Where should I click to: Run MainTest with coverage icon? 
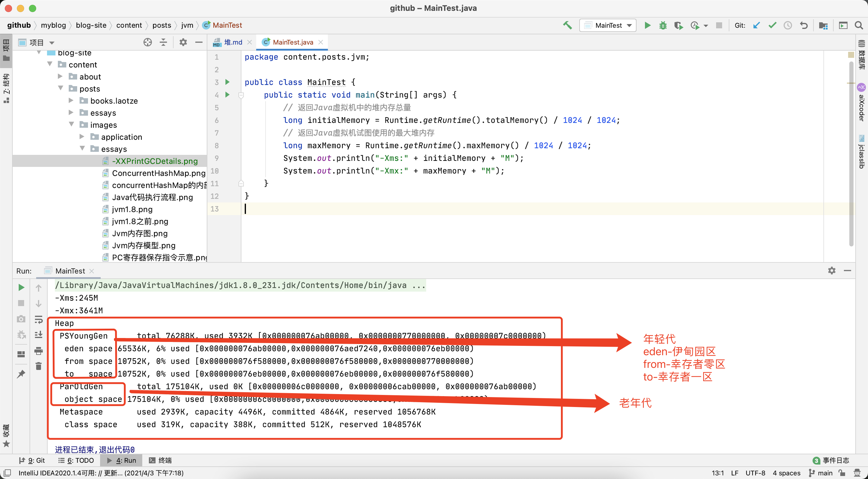pos(678,25)
